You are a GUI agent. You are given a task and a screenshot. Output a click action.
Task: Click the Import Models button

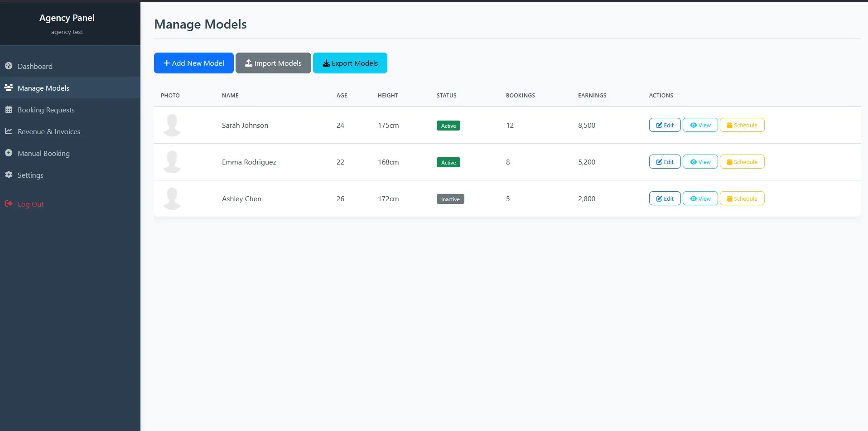pos(273,63)
